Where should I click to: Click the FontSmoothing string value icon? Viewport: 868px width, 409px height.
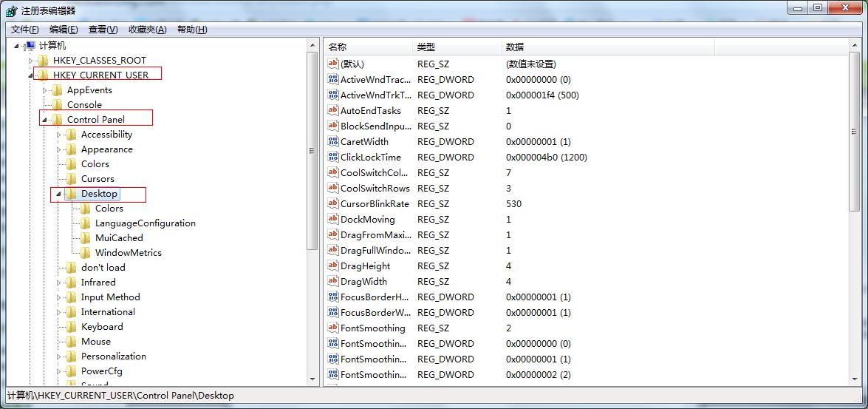click(x=332, y=328)
